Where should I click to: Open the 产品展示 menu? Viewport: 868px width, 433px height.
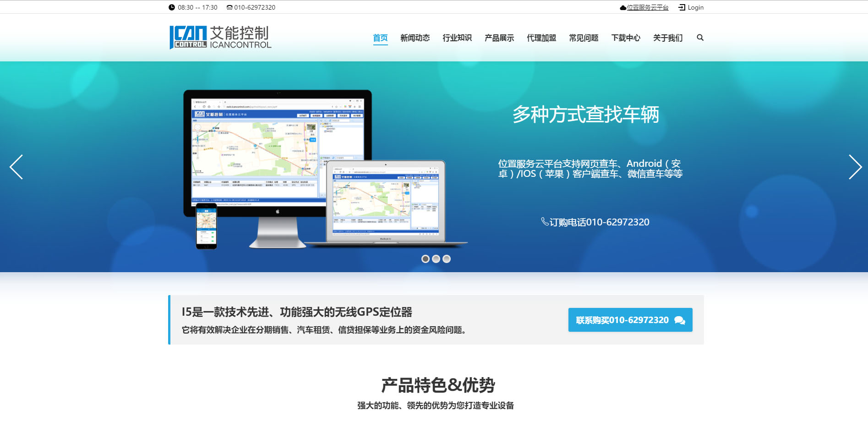tap(499, 38)
